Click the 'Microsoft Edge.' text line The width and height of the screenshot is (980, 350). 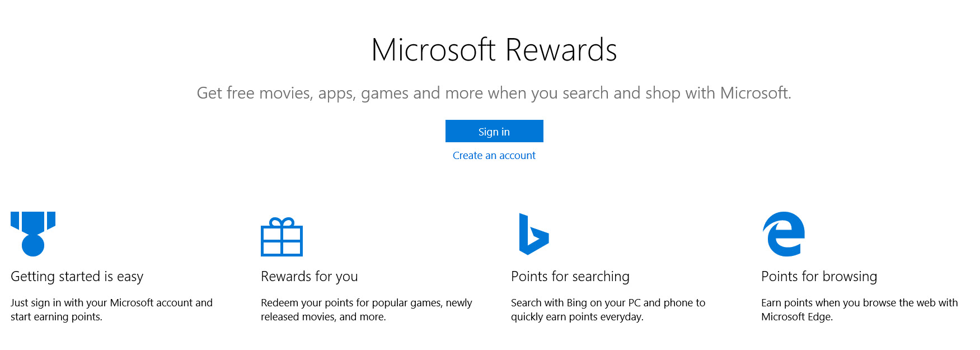(x=797, y=317)
